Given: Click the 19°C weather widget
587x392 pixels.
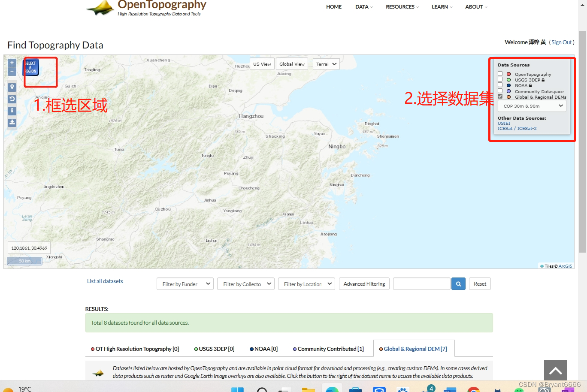Looking at the screenshot, I should click(17, 389).
